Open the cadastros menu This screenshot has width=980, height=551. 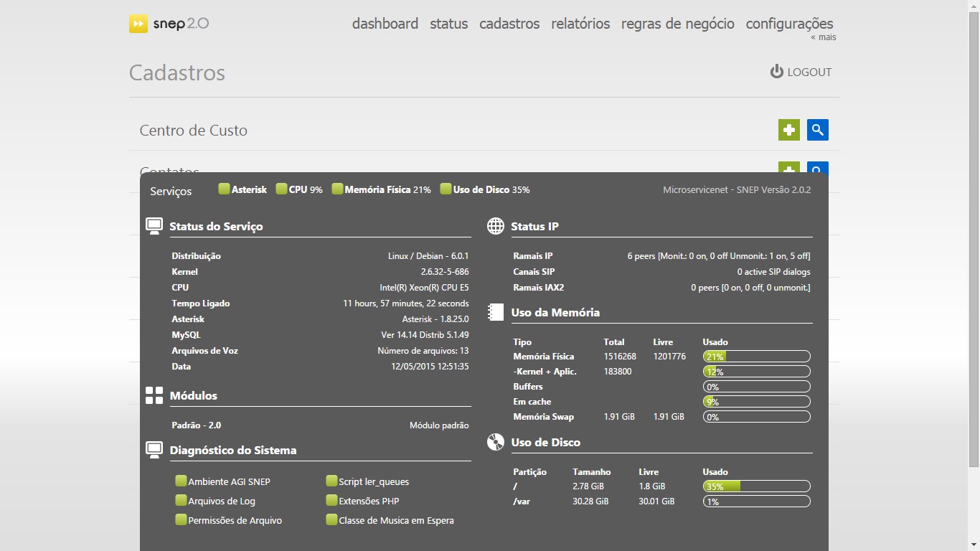click(509, 24)
